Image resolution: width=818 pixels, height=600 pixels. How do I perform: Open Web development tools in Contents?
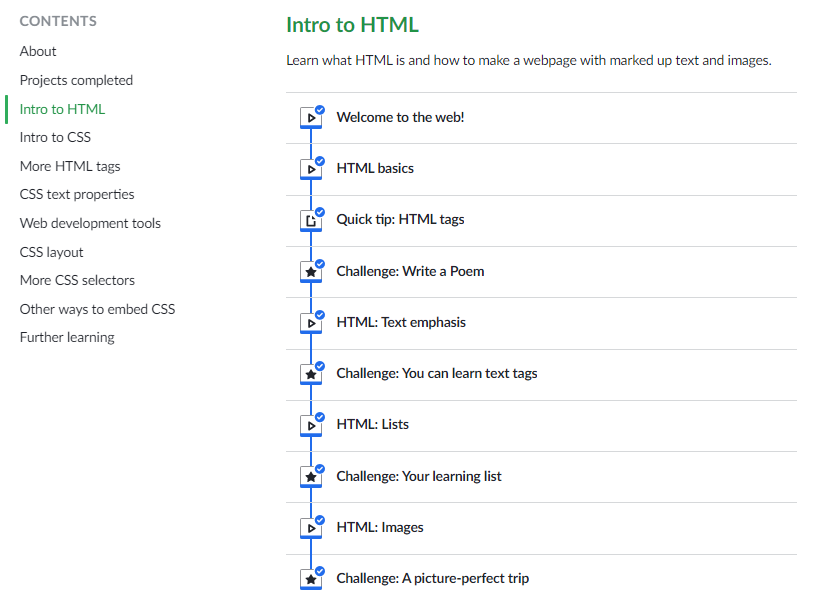(90, 223)
